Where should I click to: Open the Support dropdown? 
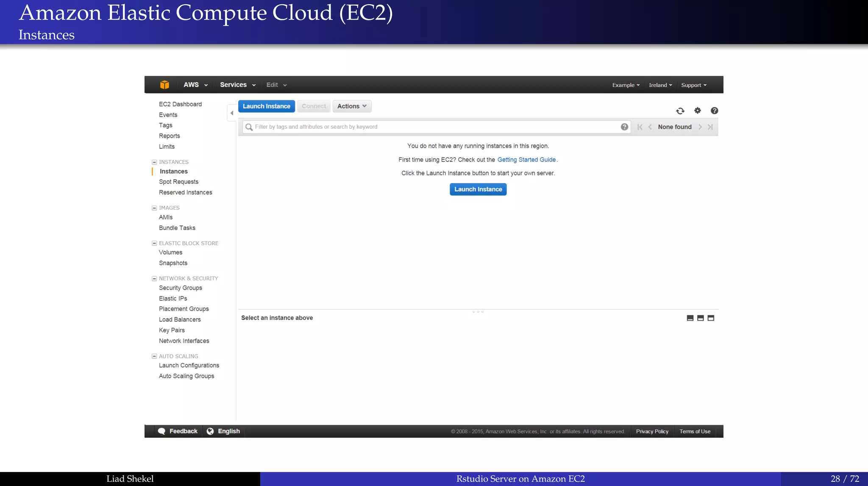click(694, 85)
